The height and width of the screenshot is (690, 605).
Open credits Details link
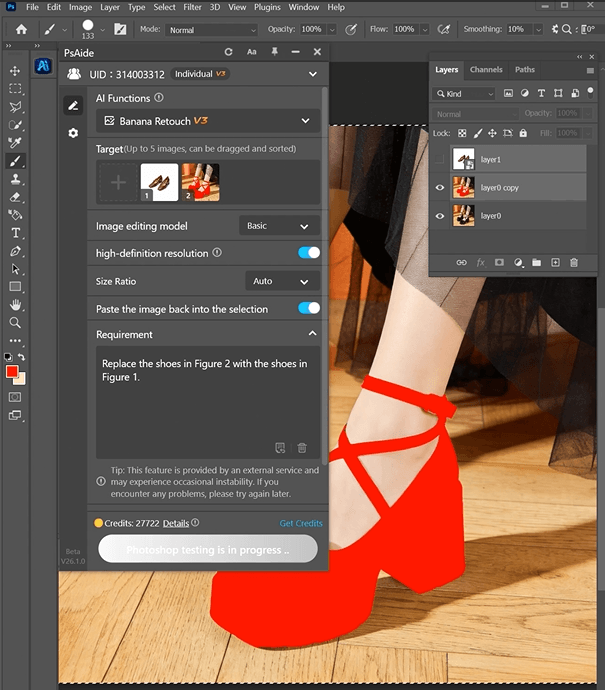176,523
